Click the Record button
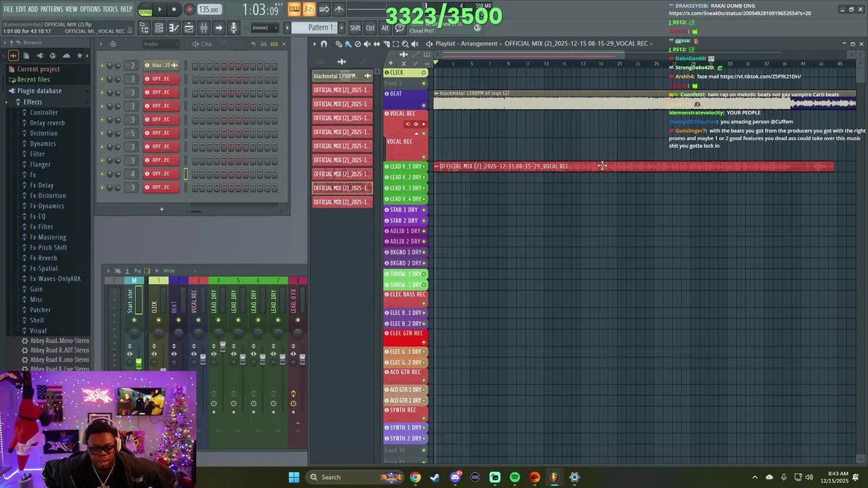This screenshot has height=488, width=868. [189, 9]
